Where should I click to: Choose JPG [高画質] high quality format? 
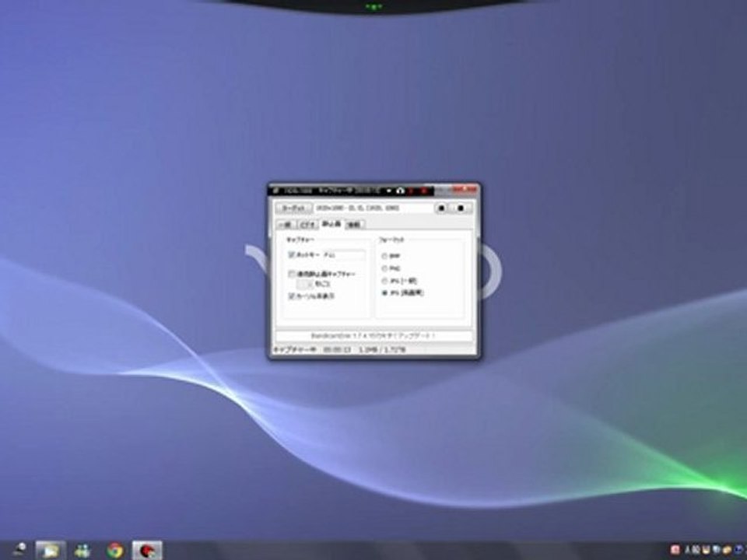click(x=384, y=293)
